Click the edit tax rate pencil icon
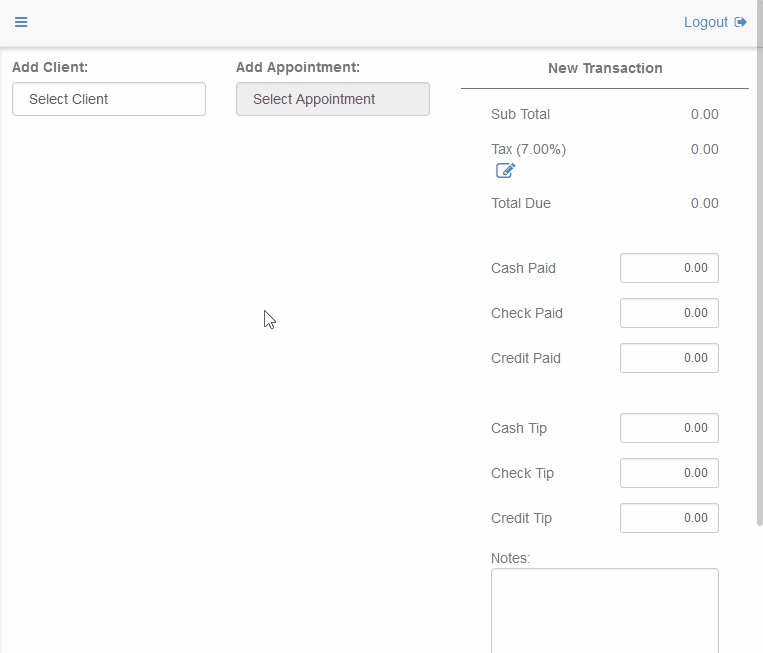The width and height of the screenshot is (763, 653). pos(505,171)
